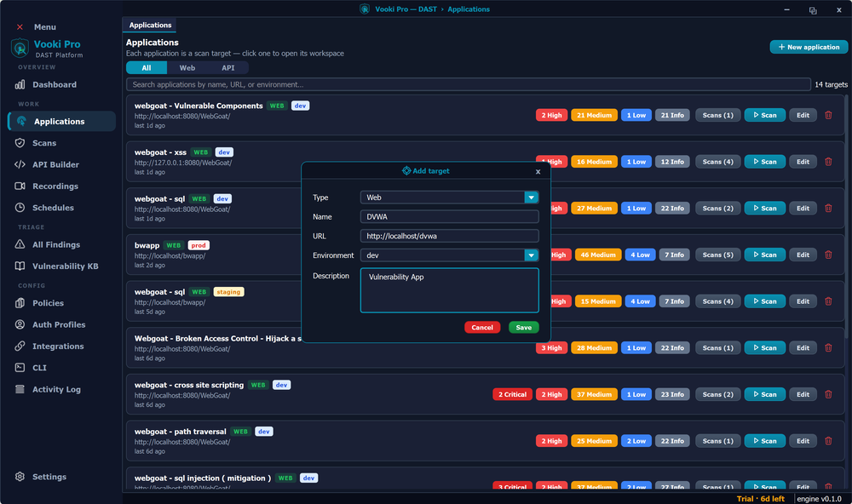Viewport: 852px width, 504px height.
Task: Delete bwapp application with trash icon
Action: point(828,255)
